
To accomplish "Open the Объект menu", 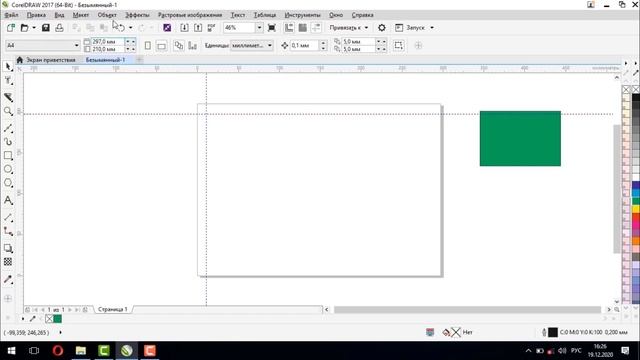I will click(x=107, y=15).
